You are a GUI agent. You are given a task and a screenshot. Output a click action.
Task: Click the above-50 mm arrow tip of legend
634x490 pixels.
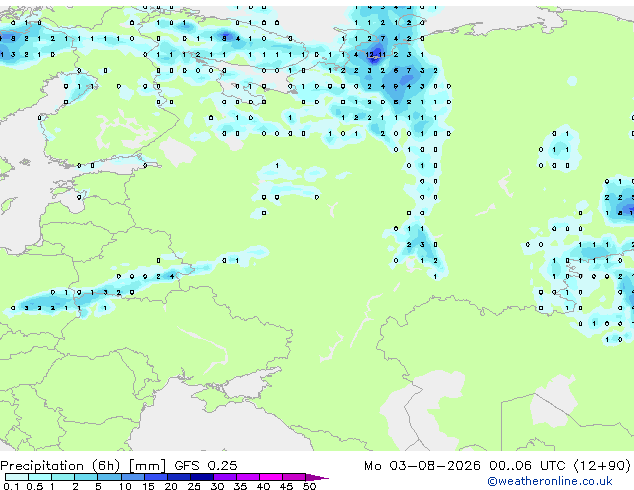317,477
